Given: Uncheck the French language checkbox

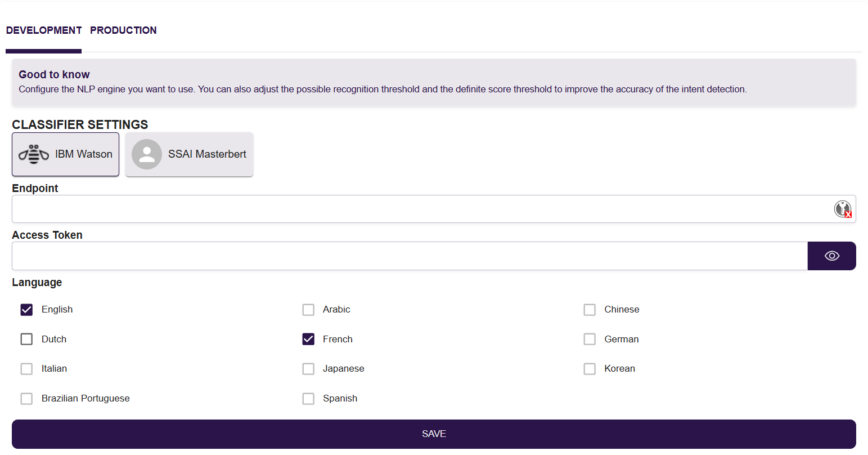Looking at the screenshot, I should [x=308, y=339].
